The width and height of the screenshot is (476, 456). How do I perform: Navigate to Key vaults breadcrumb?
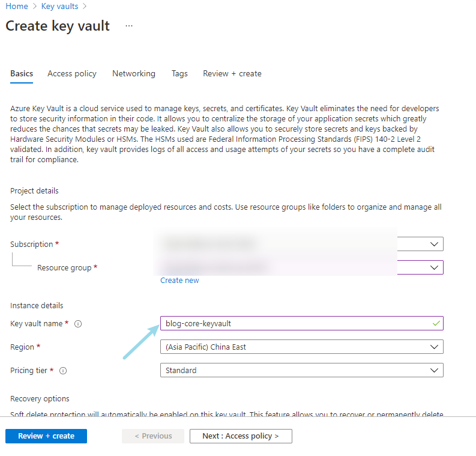point(61,6)
